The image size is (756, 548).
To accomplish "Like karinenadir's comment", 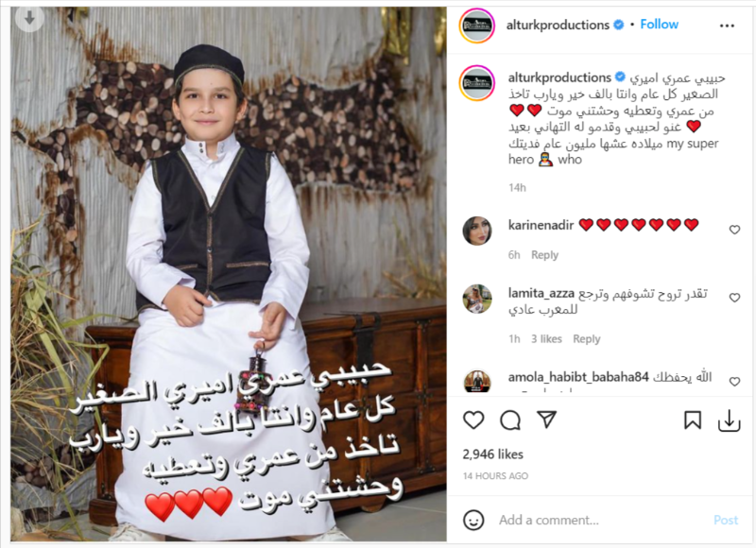I will (x=734, y=230).
